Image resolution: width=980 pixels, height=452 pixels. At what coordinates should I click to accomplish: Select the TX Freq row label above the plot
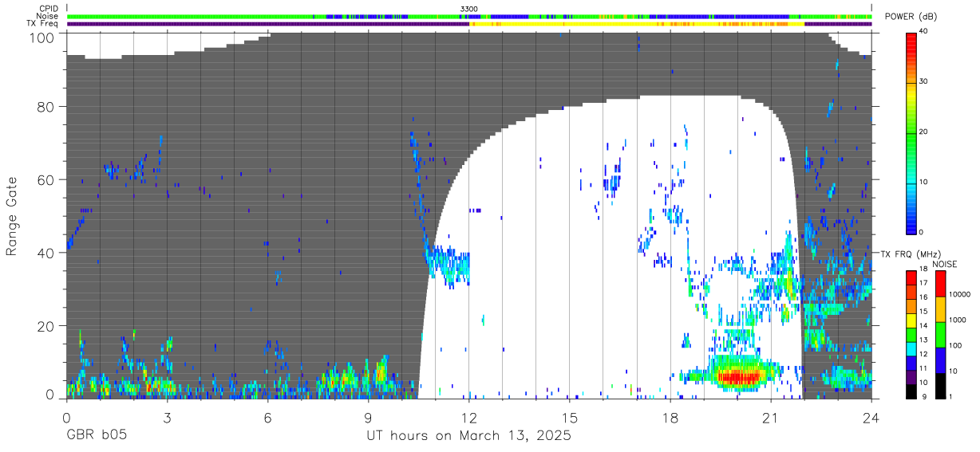point(44,24)
